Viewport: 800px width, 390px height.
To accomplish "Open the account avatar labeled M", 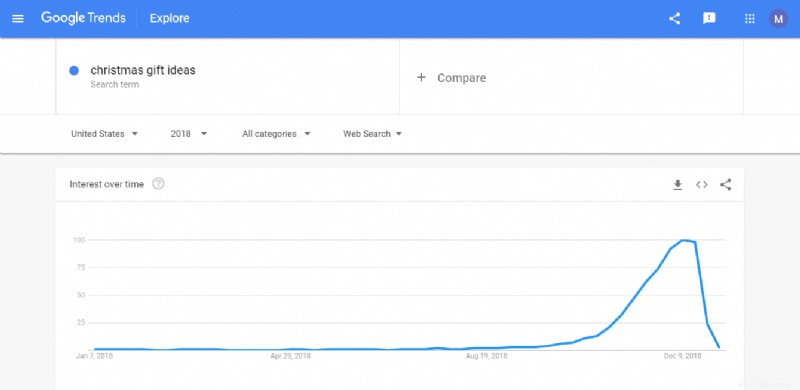I will (778, 19).
